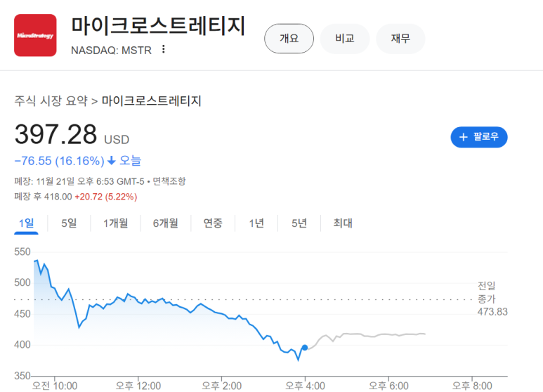Click the blue closing-price dot on chart
This screenshot has height=392, width=543.
tap(305, 348)
